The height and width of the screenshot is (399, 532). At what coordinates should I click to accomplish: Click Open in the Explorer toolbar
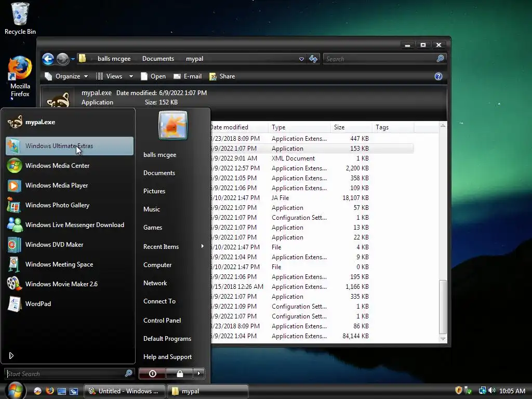(153, 76)
